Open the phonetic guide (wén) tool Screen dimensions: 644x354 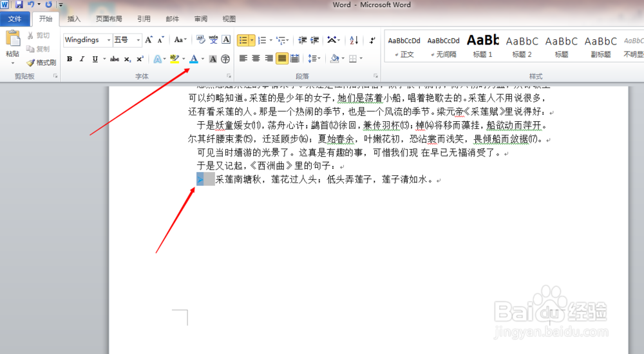click(x=213, y=40)
